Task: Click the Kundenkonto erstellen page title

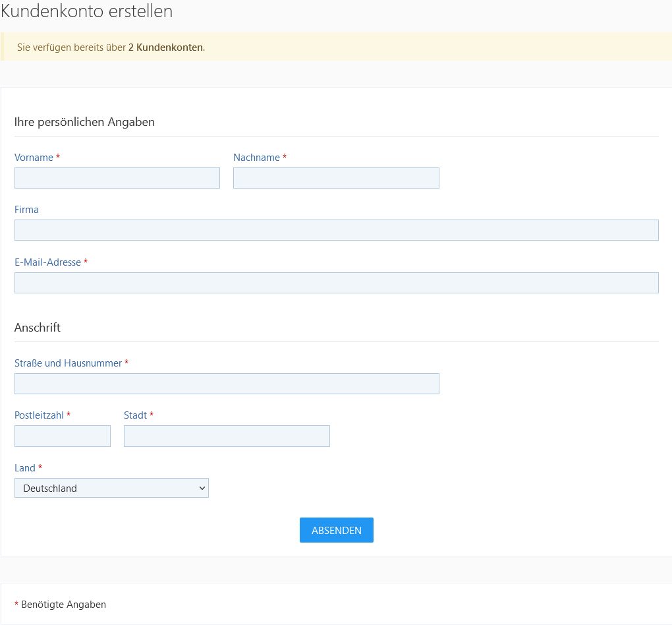Action: point(87,11)
